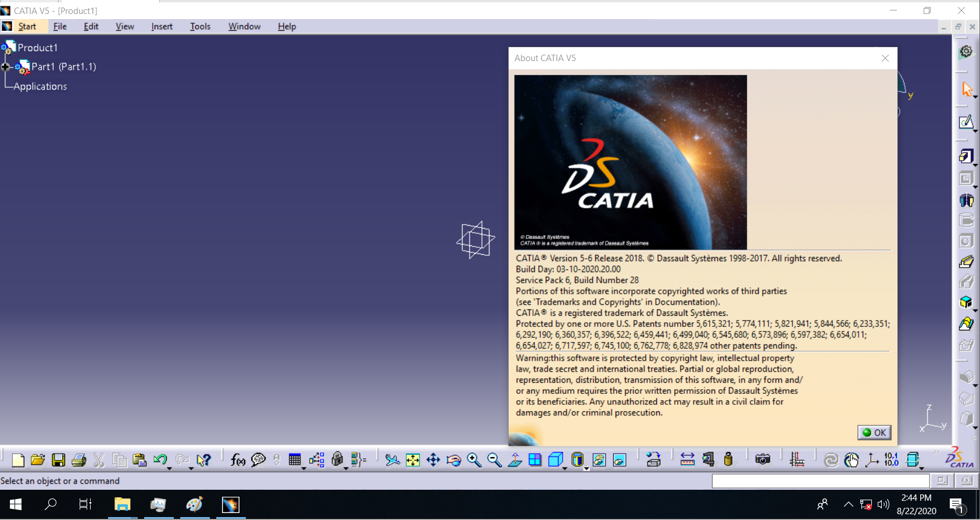
Task: Click the Manipulation icon with blue arrow
Action: [x=653, y=460]
